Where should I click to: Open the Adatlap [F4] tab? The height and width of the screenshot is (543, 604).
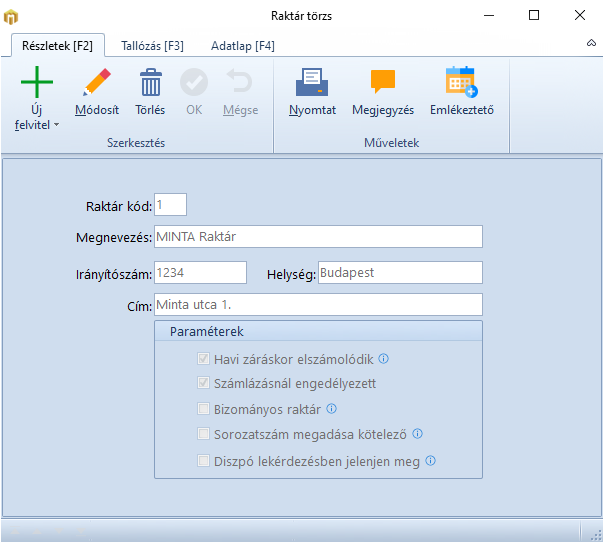[x=242, y=46]
